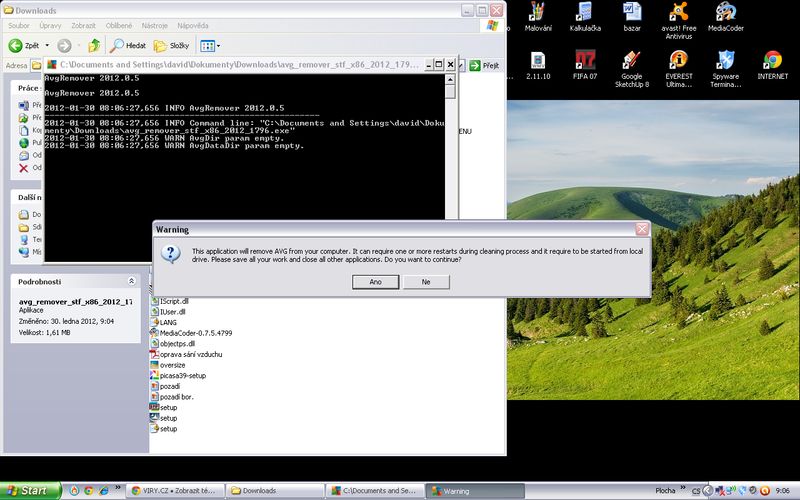Screen dimensions: 800x500
Task: Switch to Warning taskbar button
Action: (475, 491)
